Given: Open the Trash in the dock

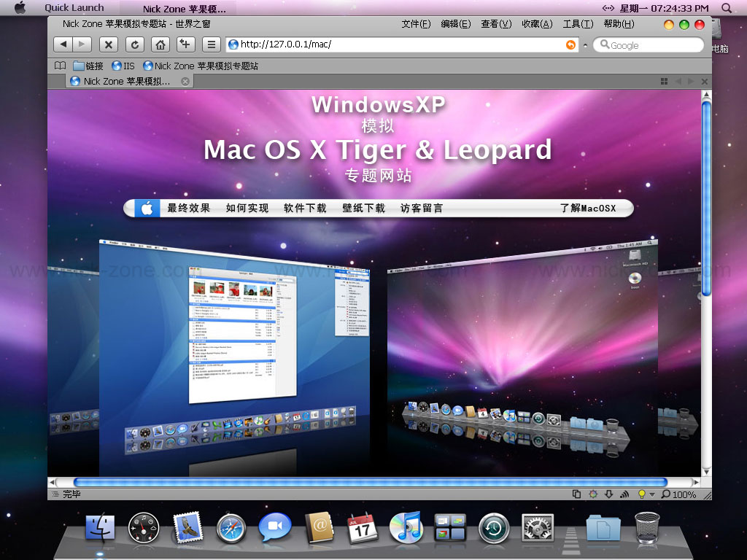Looking at the screenshot, I should click(x=648, y=528).
